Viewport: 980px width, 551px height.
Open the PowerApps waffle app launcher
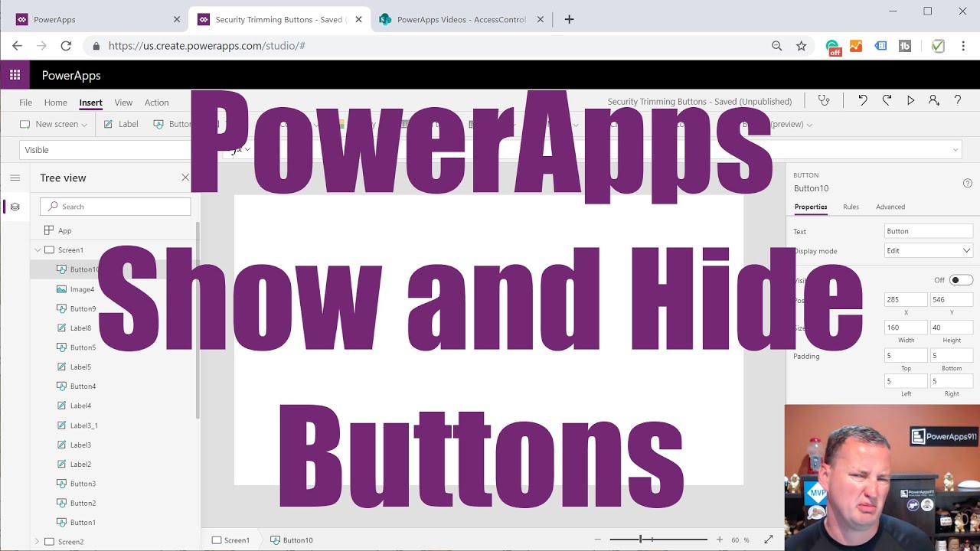click(15, 75)
